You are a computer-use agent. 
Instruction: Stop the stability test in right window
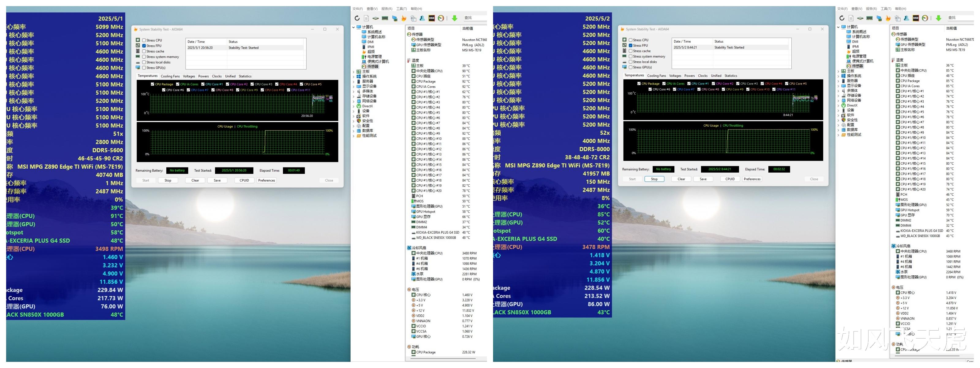[654, 179]
